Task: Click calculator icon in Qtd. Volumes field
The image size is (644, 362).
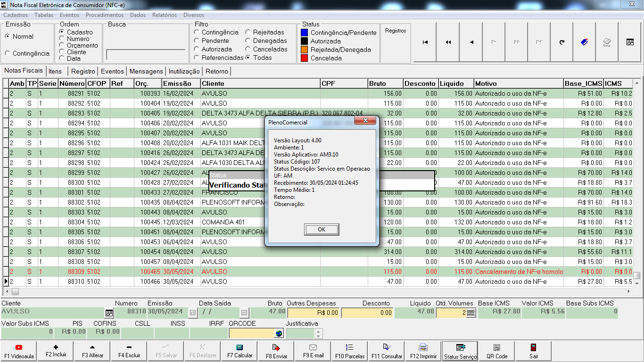Action: (471, 313)
